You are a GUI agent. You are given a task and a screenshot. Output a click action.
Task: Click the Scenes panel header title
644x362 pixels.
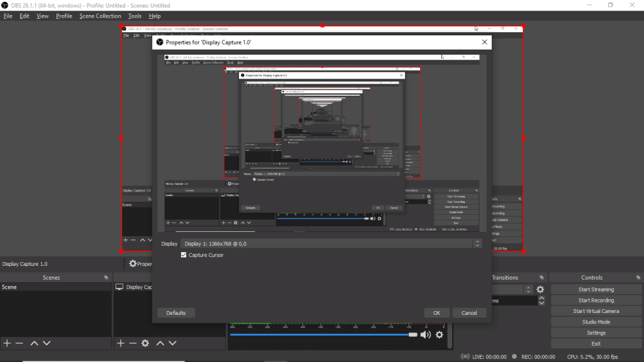[52, 278]
